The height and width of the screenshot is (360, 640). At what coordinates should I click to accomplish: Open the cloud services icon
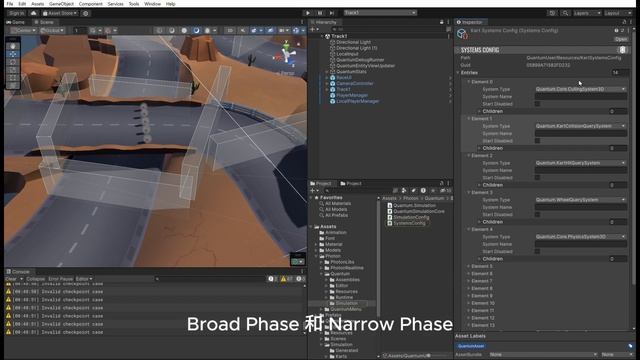(x=33, y=13)
